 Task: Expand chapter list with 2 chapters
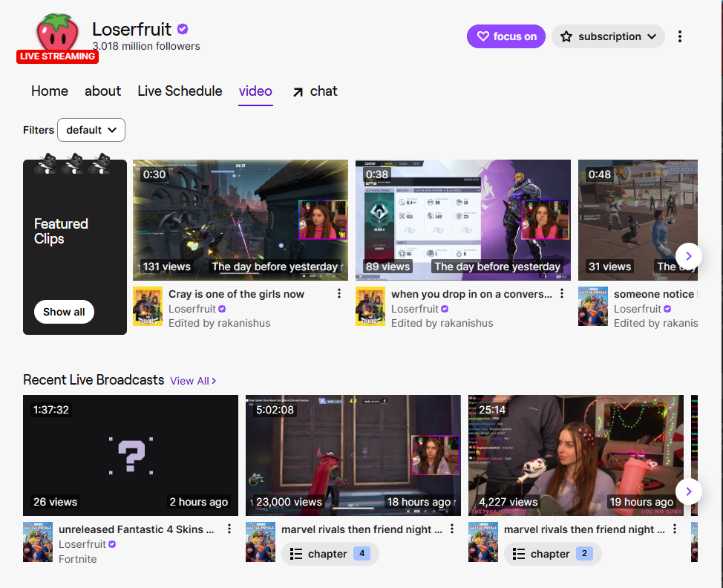pyautogui.click(x=553, y=554)
